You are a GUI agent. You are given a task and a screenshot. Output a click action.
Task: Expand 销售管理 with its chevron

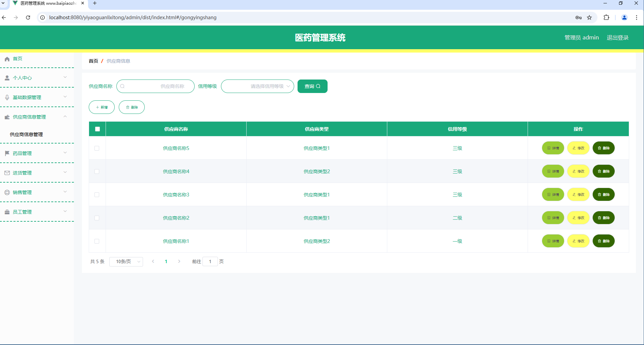click(65, 192)
